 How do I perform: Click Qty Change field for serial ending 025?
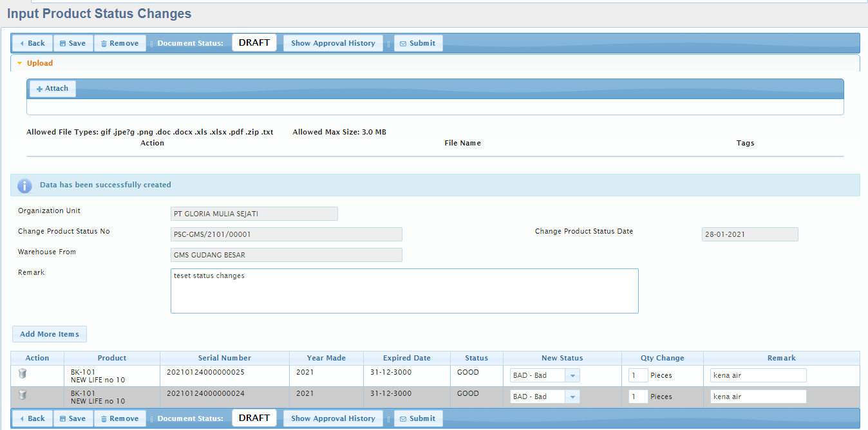638,375
